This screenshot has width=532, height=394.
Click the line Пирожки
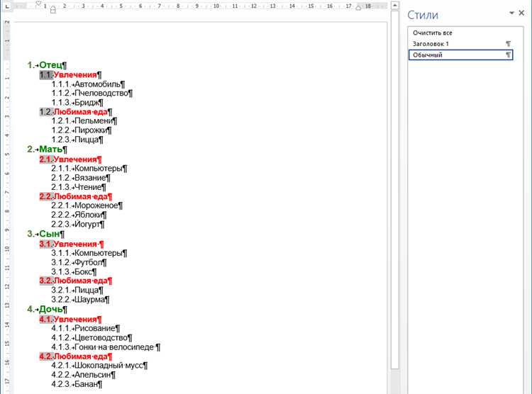coord(82,130)
